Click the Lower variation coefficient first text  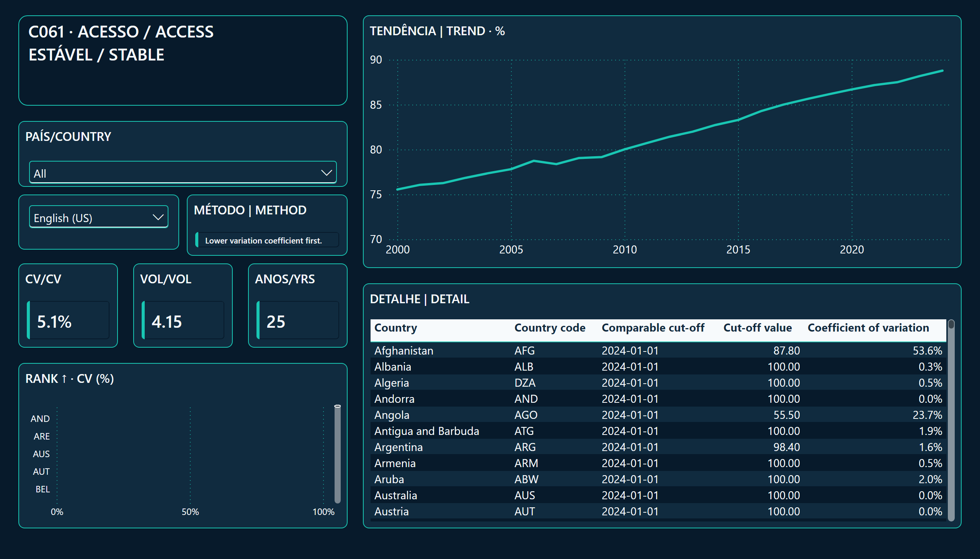[x=263, y=240]
